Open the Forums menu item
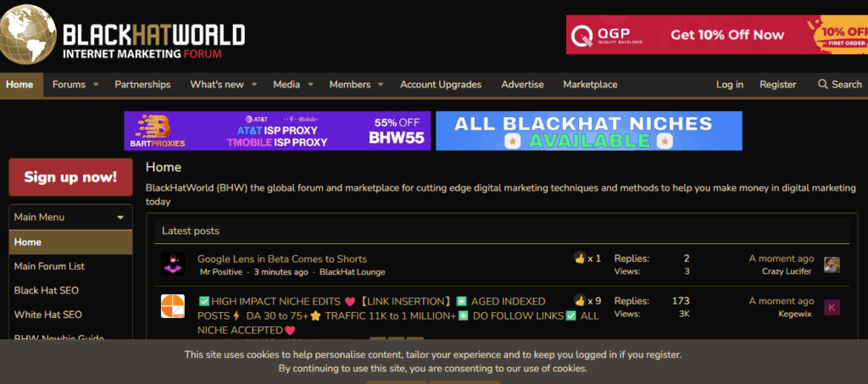 [69, 85]
